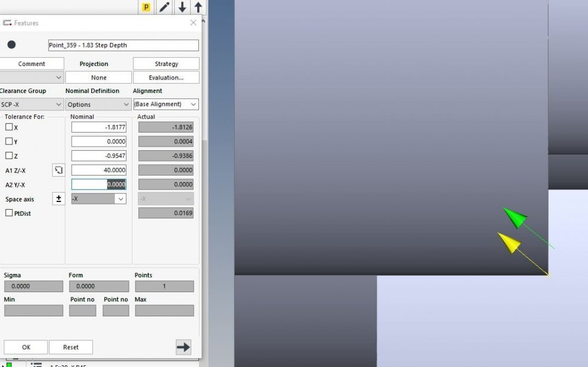Click the nominal Z field -0.9547
Screen dimensions: 588x367
[99, 156]
